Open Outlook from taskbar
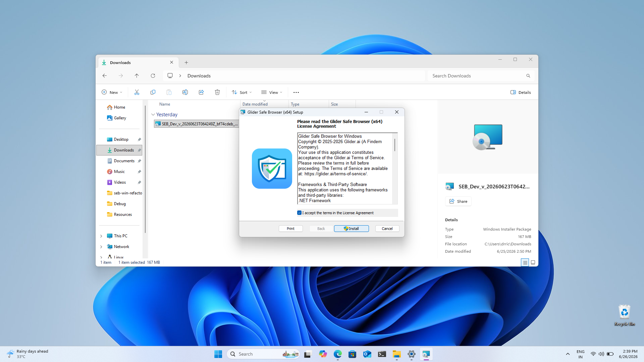Screen dimensions: 644x362 click(x=367, y=354)
